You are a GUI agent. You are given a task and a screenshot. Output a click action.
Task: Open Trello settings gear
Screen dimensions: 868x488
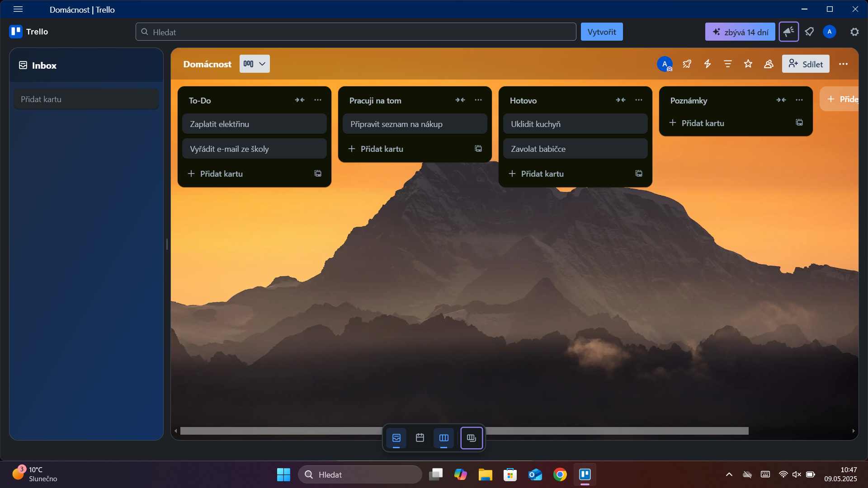(x=854, y=32)
